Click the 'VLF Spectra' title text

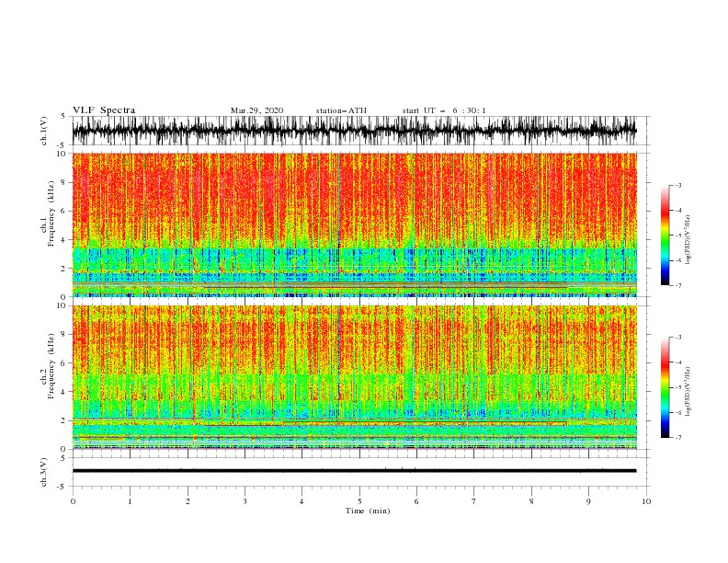coord(104,110)
